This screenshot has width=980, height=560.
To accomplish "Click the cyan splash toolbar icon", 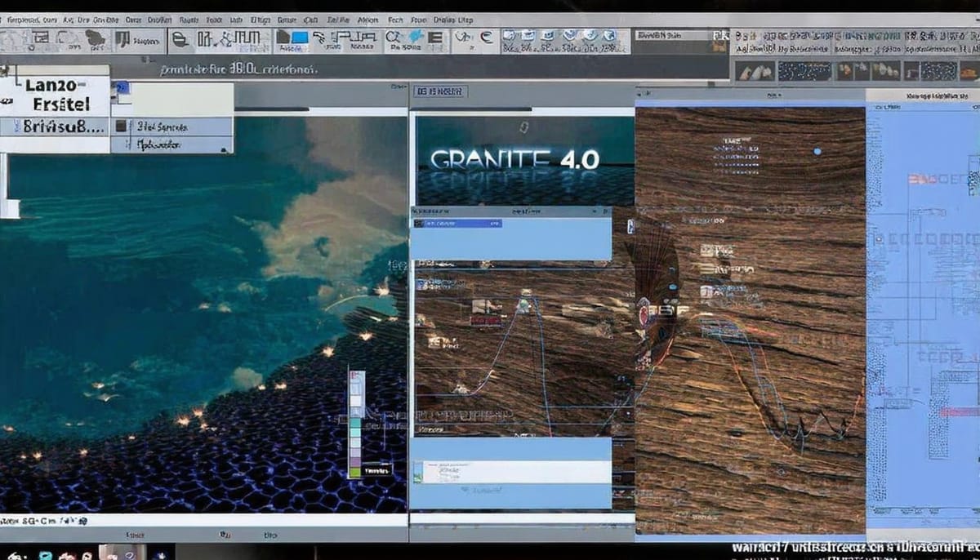I will pyautogui.click(x=416, y=38).
